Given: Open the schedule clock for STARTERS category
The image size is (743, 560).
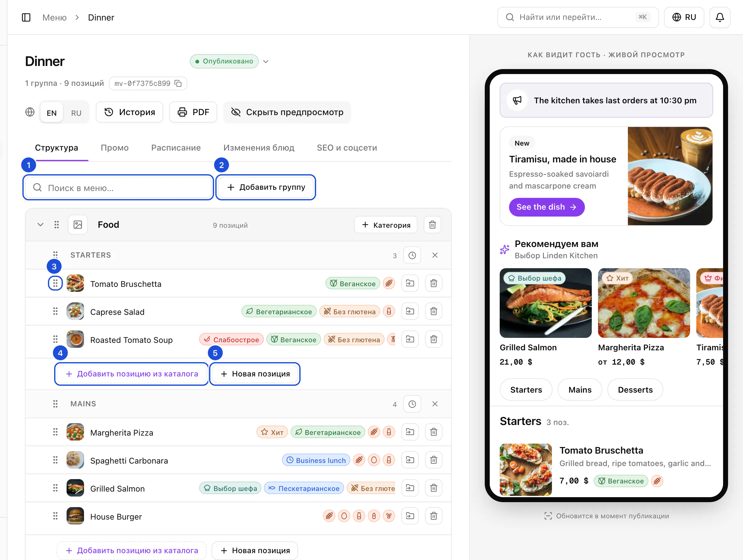Looking at the screenshot, I should 412,255.
